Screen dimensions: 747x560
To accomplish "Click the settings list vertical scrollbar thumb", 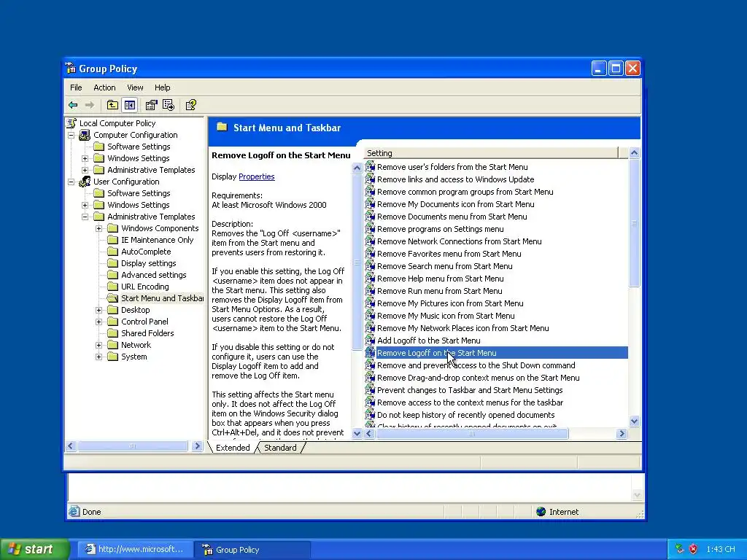I will [634, 223].
